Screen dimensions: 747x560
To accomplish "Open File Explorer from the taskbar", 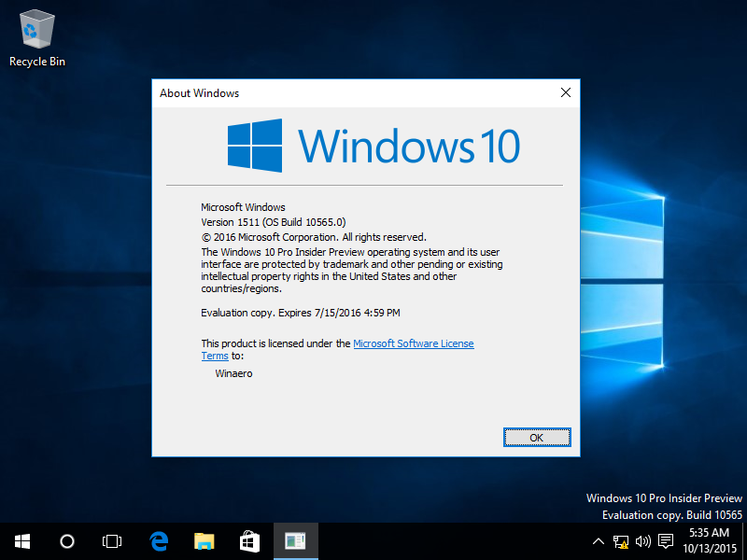I will [204, 541].
